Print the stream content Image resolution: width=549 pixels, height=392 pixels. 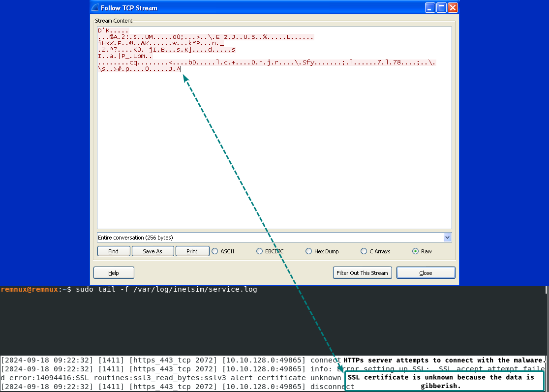coord(192,251)
